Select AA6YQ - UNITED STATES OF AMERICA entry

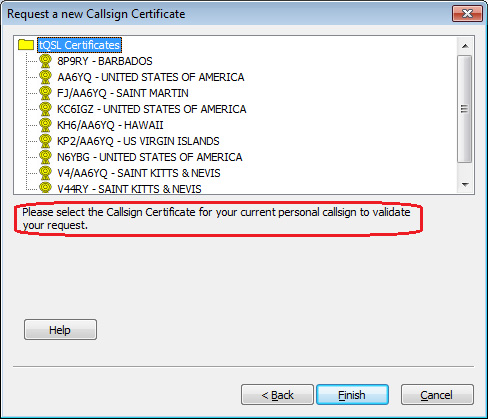tap(151, 77)
